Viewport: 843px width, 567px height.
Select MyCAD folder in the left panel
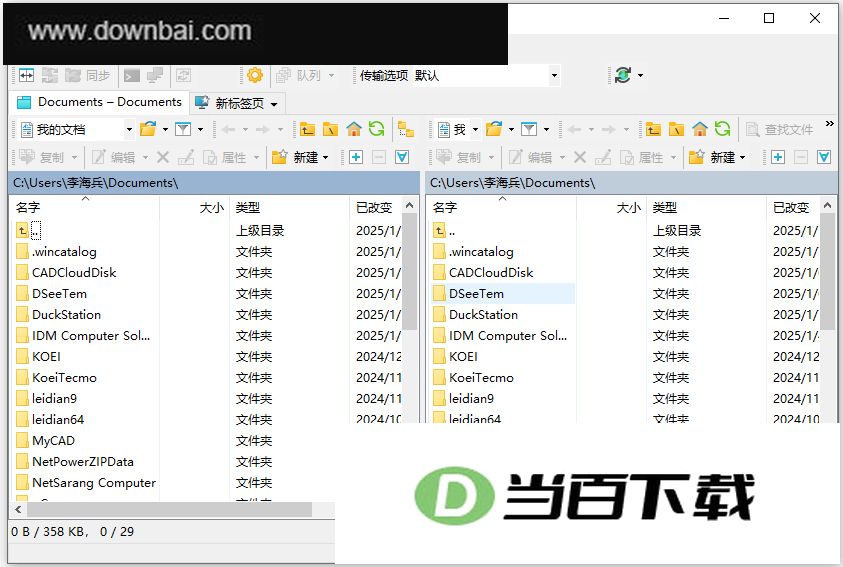tap(53, 441)
